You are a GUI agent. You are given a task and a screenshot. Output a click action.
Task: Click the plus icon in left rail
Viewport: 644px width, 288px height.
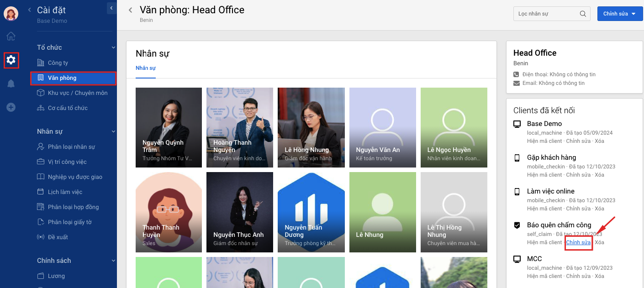pyautogui.click(x=11, y=107)
